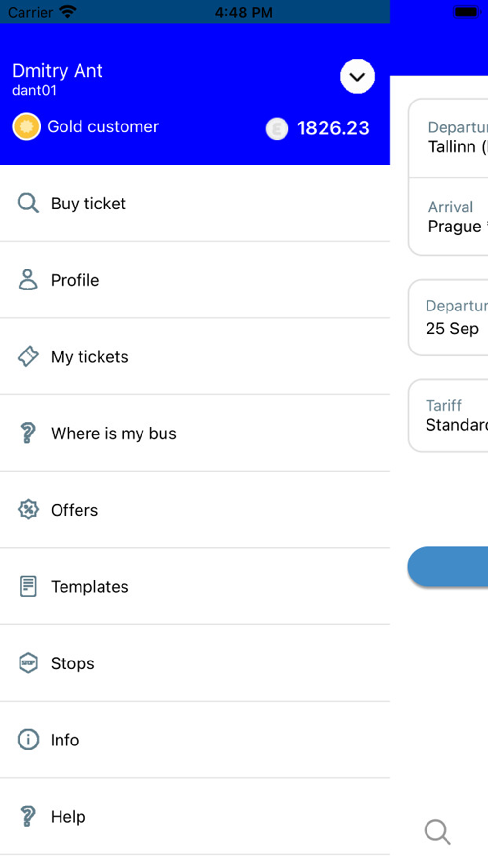
Task: Tap the person icon next to Profile
Action: pyautogui.click(x=28, y=280)
